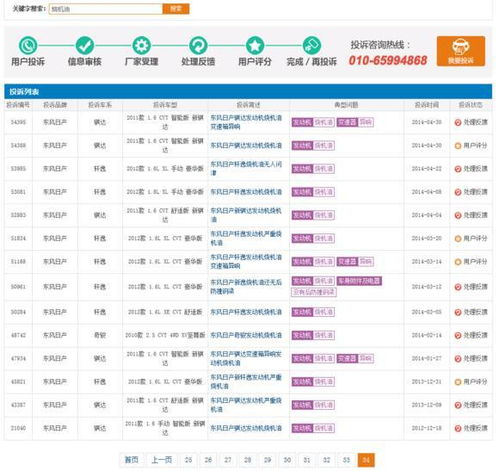Click the status icon for the 2014-04-04 complaint
499x471 pixels.
pos(458,215)
